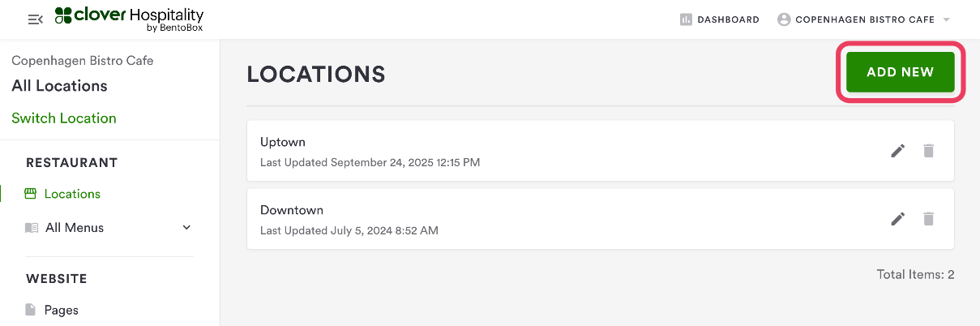Click the Switch Location link
This screenshot has width=980, height=326.
point(64,118)
